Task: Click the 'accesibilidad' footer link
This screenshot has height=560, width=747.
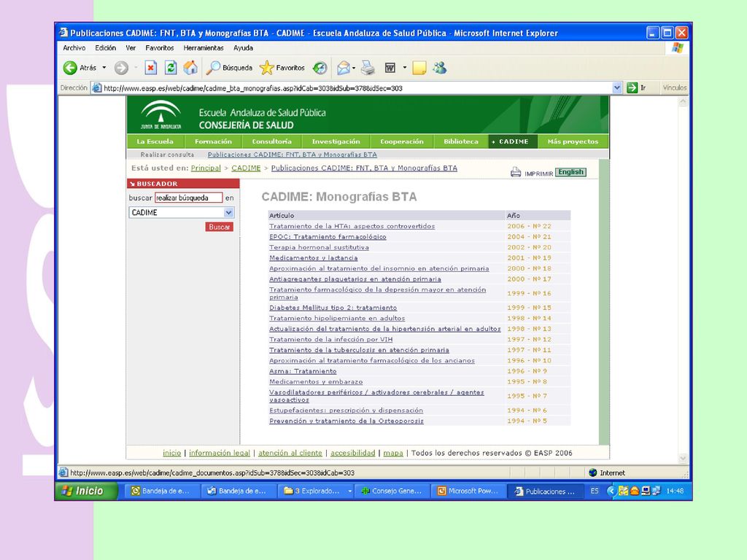Action: [353, 453]
